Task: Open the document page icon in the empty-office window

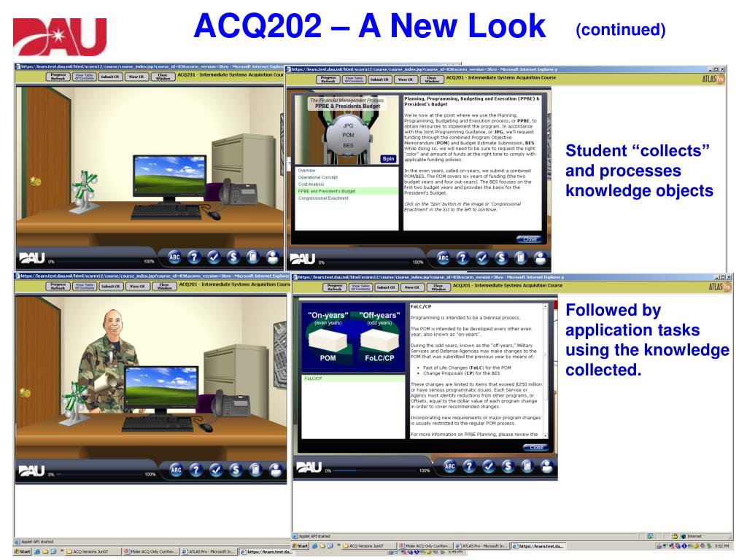Action: pos(252,257)
